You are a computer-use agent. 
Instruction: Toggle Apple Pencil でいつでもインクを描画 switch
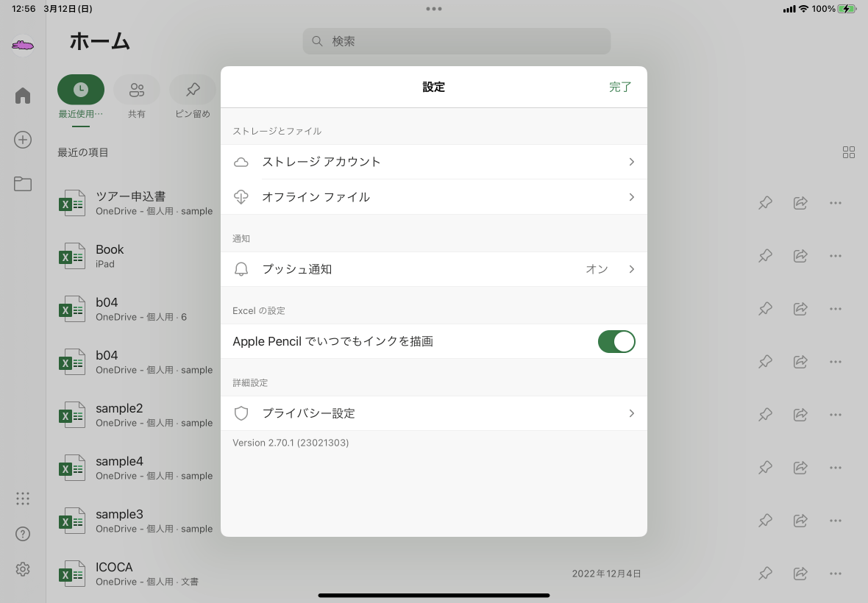(x=616, y=341)
